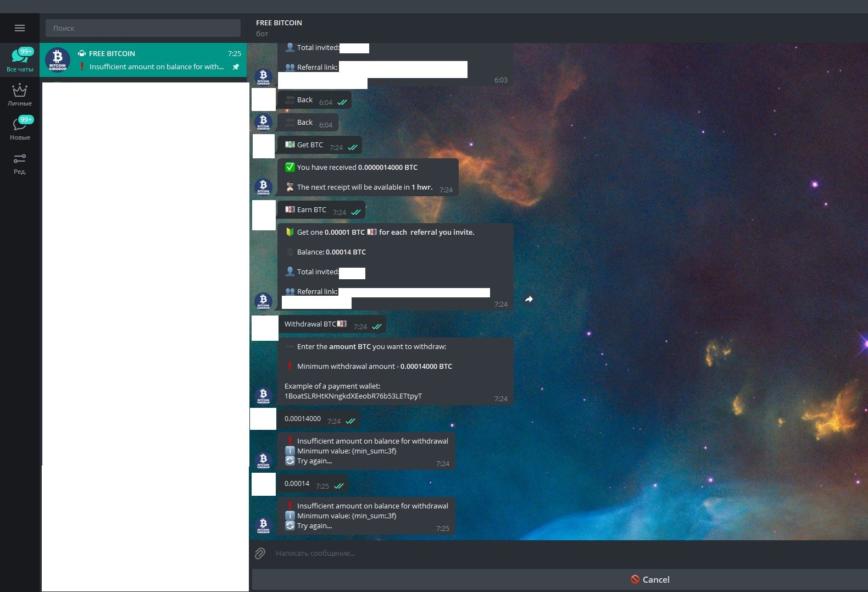Click bot avatar beside minimum withdrawal message
Viewport: 868px width, 592px height.
tap(263, 396)
